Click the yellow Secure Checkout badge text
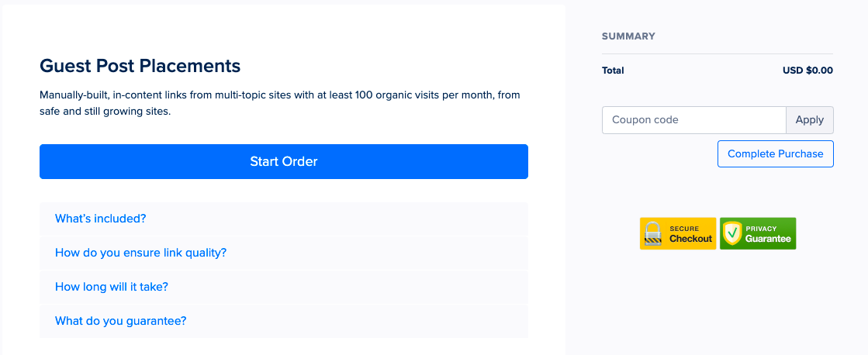Image resolution: width=868 pixels, height=355 pixels. tap(690, 234)
